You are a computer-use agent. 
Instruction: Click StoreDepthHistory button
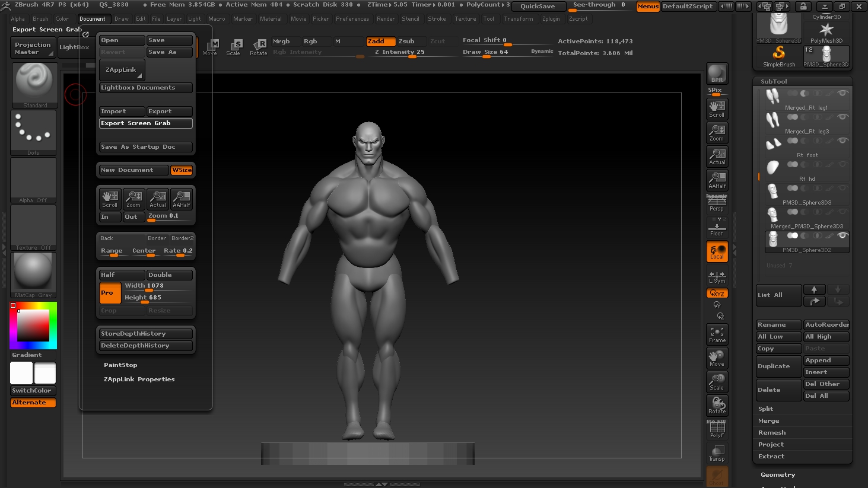coord(146,334)
